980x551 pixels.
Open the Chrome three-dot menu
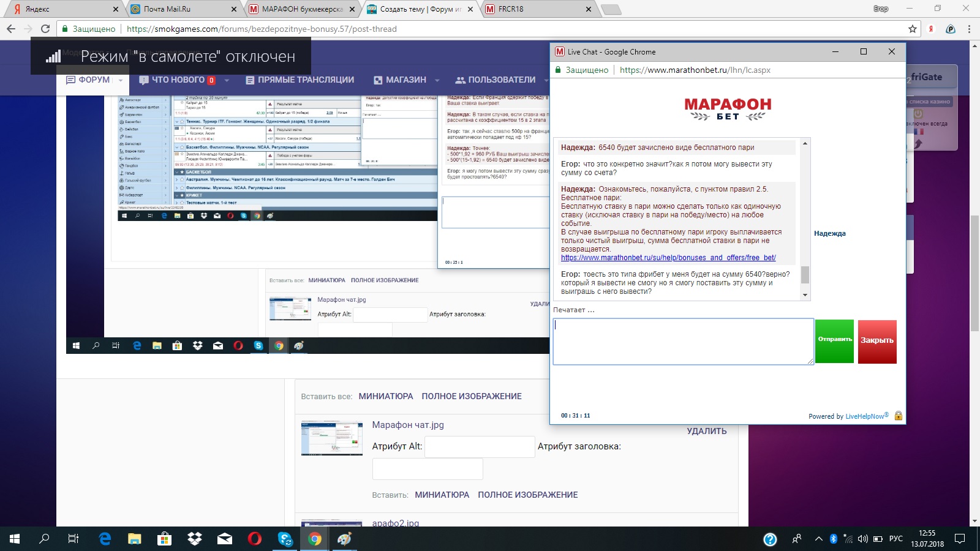tap(969, 29)
